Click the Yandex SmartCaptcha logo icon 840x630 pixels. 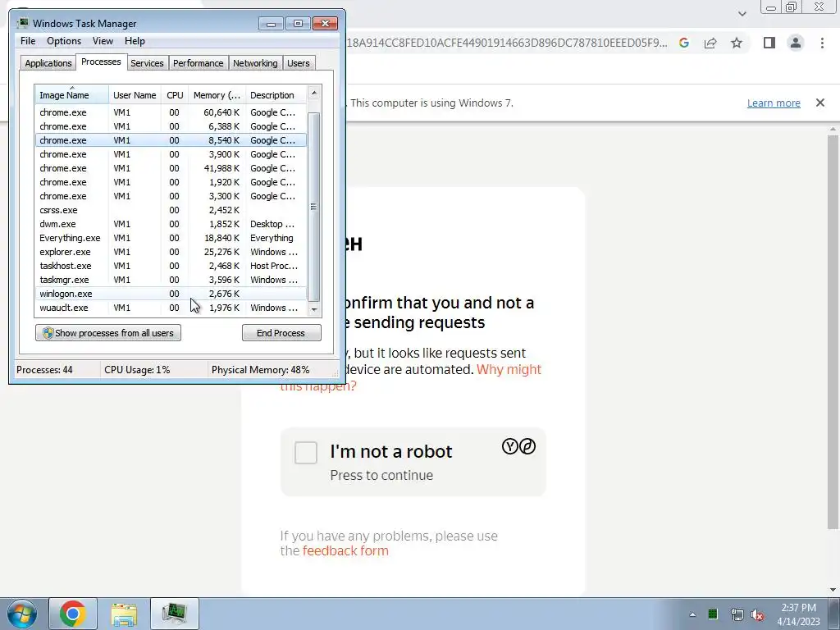518,446
